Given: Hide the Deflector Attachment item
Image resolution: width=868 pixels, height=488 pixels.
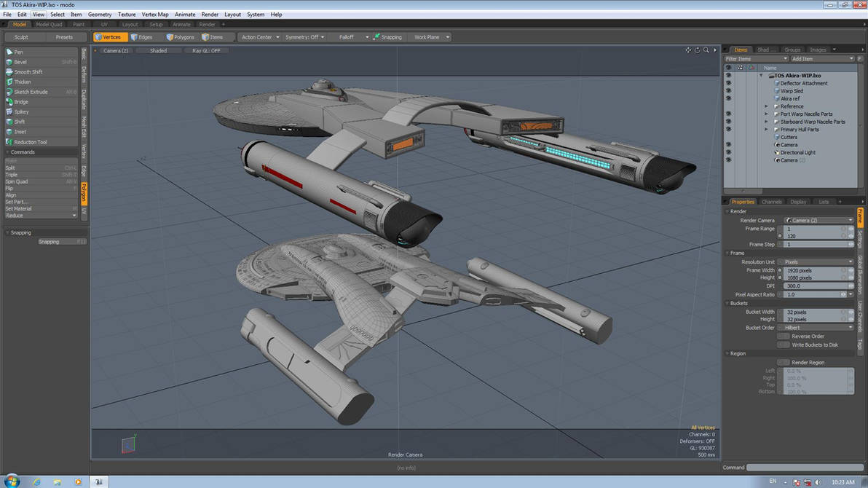Looking at the screenshot, I should [x=728, y=84].
